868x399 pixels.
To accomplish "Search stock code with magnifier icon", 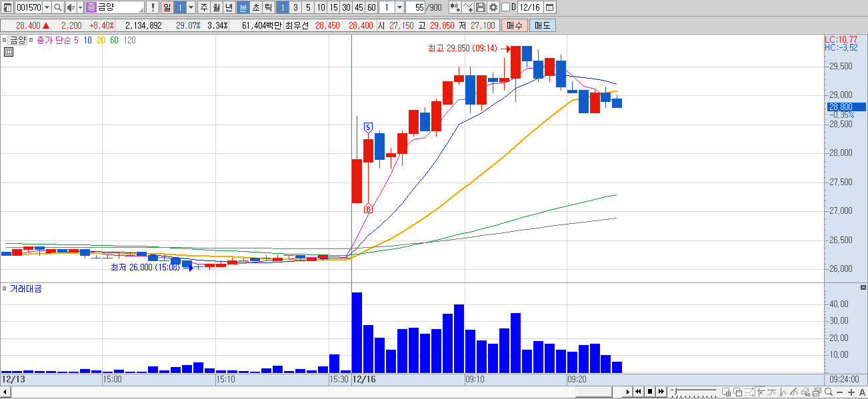I will tap(58, 8).
